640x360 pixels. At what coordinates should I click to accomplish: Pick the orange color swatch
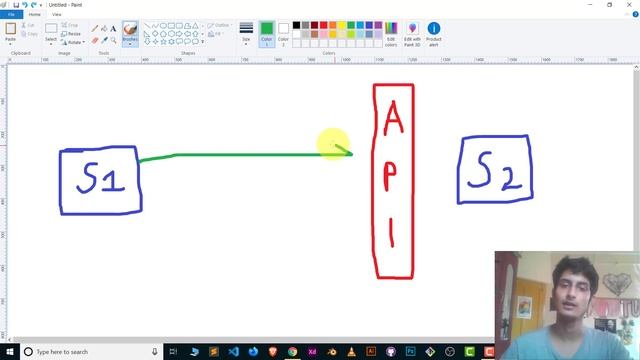point(333,25)
